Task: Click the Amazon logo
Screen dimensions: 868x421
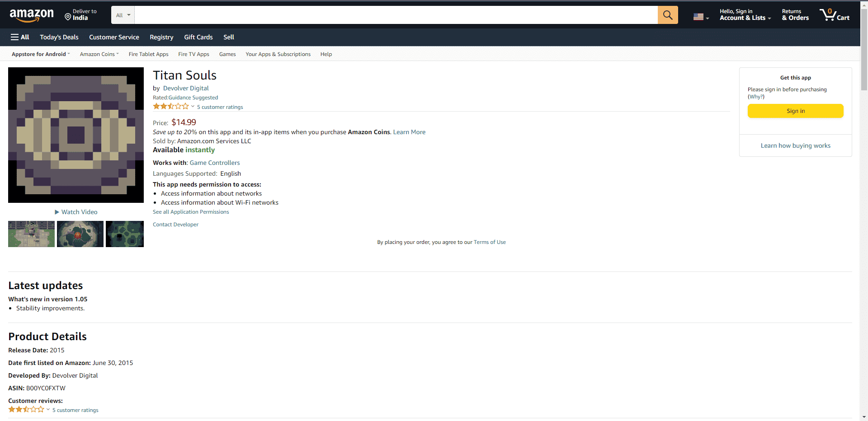Action: (x=32, y=15)
